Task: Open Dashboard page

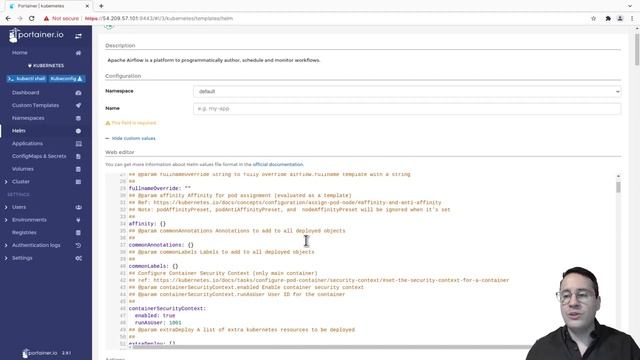Action: [x=25, y=93]
